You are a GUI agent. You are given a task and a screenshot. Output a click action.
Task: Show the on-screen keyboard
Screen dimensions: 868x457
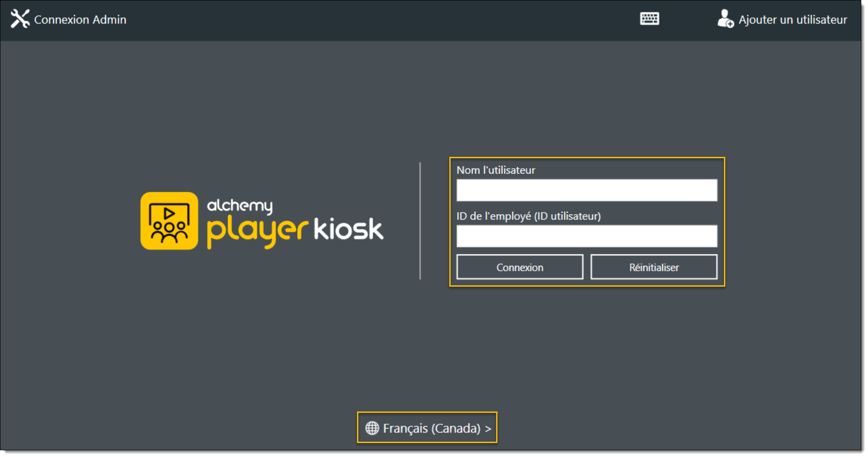click(x=649, y=19)
